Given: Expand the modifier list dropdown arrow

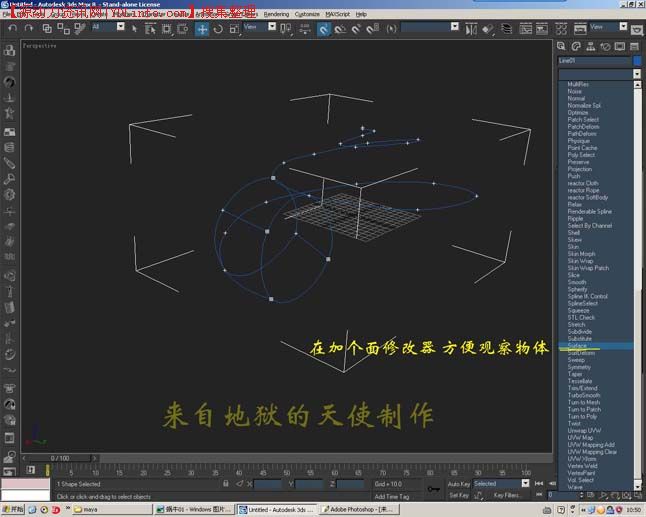Looking at the screenshot, I should click(x=636, y=74).
